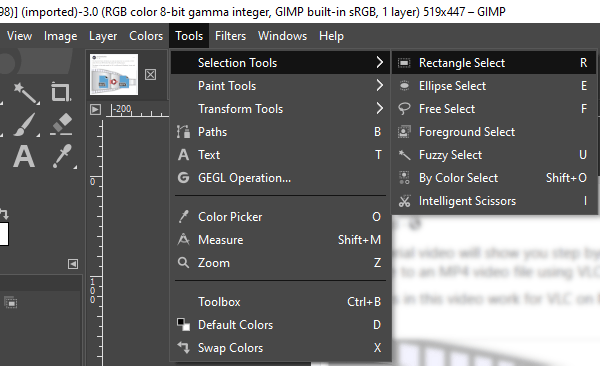Close the image tab with X icon
This screenshot has width=600, height=366.
[x=150, y=74]
